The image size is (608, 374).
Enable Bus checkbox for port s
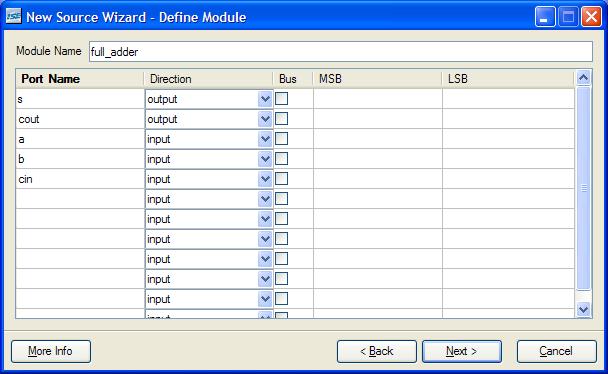pyautogui.click(x=282, y=98)
